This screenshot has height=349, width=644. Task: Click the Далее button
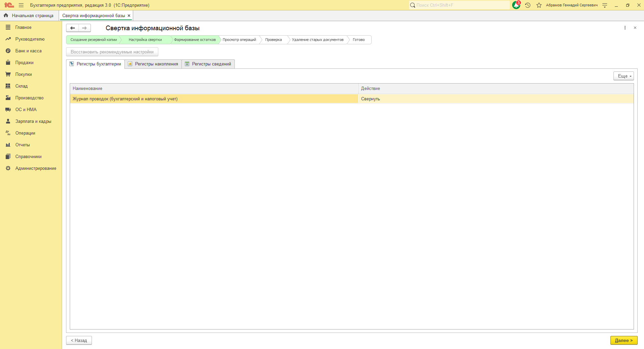pos(624,340)
